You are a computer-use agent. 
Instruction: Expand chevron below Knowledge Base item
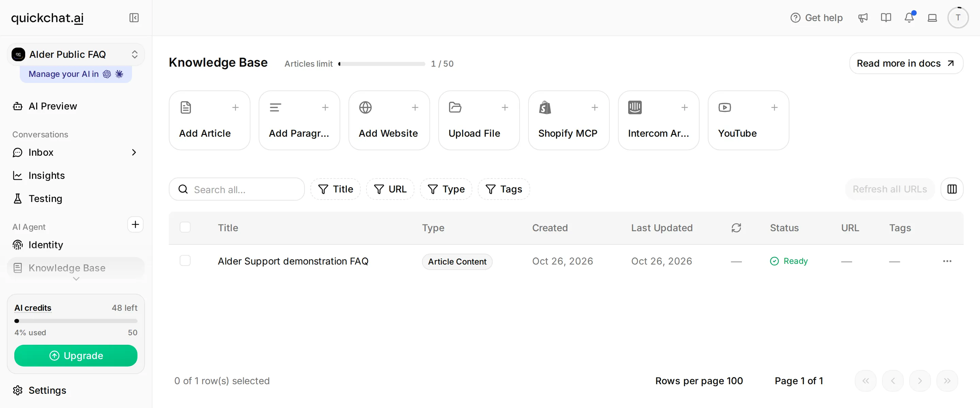pyautogui.click(x=76, y=279)
